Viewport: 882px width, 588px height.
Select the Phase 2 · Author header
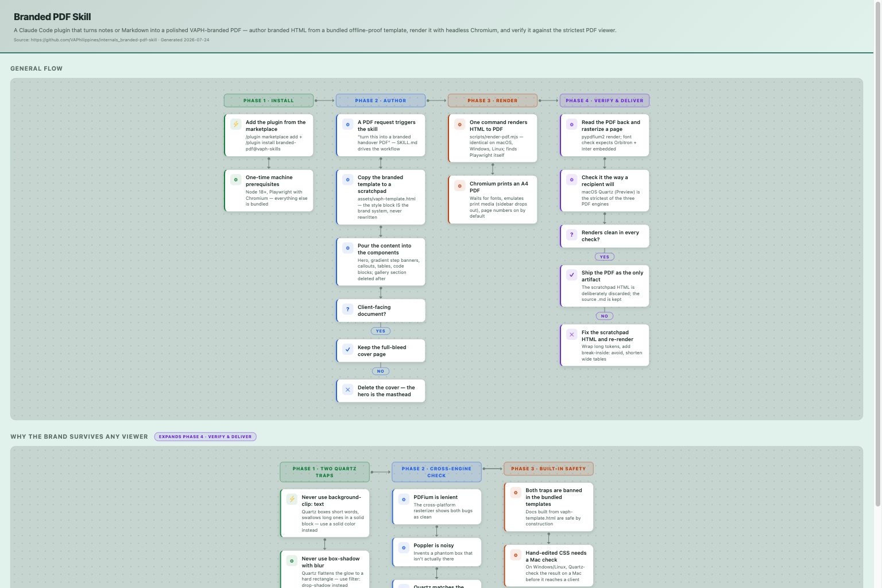pos(381,100)
